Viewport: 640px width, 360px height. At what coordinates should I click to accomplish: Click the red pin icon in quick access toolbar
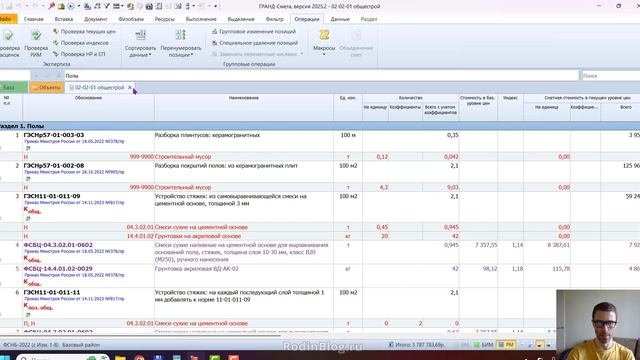(51, 6)
